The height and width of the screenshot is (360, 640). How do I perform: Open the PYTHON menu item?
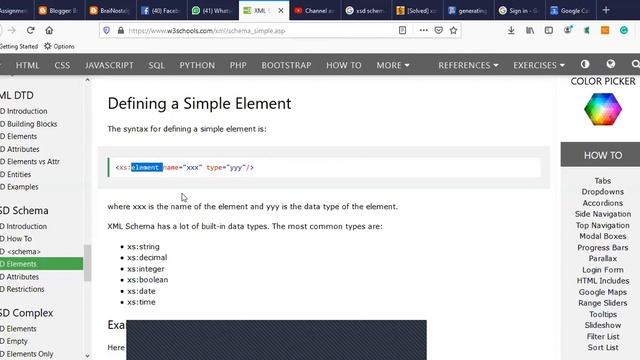197,65
